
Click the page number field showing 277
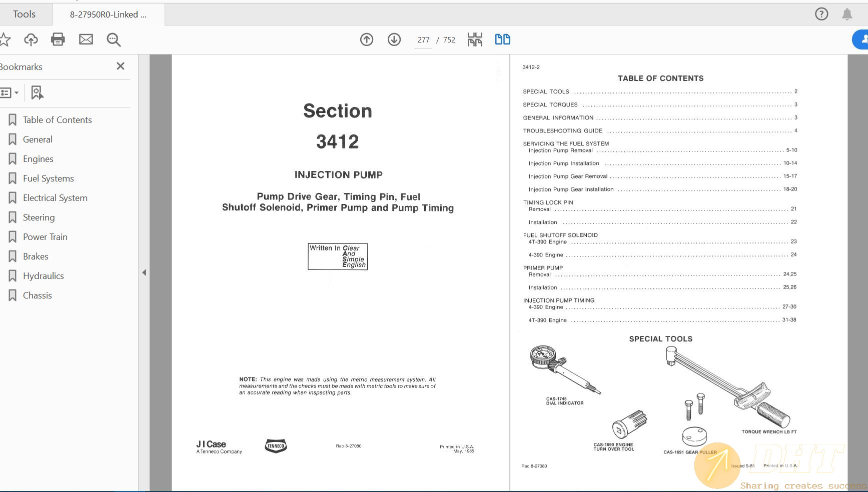click(423, 39)
